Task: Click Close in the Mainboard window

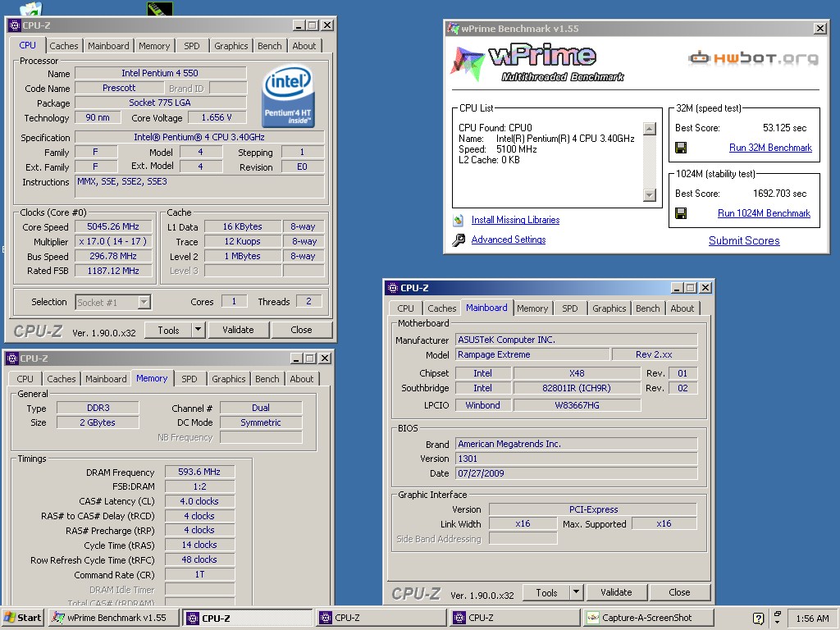Action: pos(679,592)
